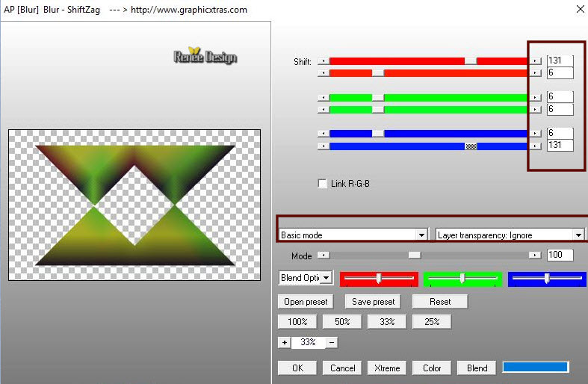Image resolution: width=588 pixels, height=384 pixels.
Task: Click right arrow of second blue slider
Action: tap(535, 146)
